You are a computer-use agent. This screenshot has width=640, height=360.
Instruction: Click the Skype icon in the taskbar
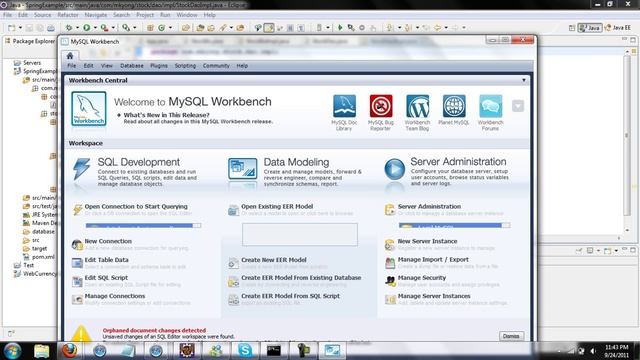click(245, 350)
